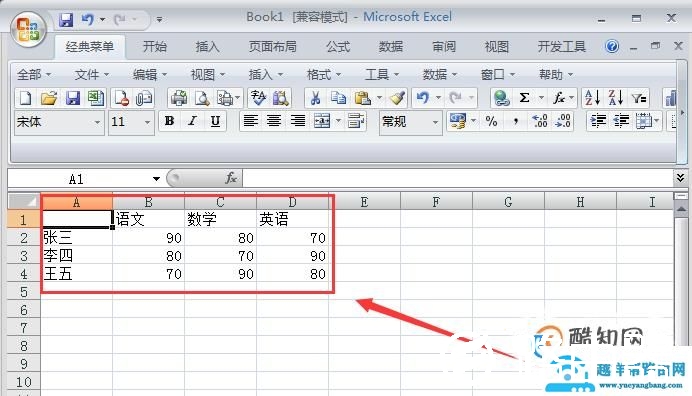Sort descending Z to A
This screenshot has height=396, width=692.
pyautogui.click(x=615, y=98)
